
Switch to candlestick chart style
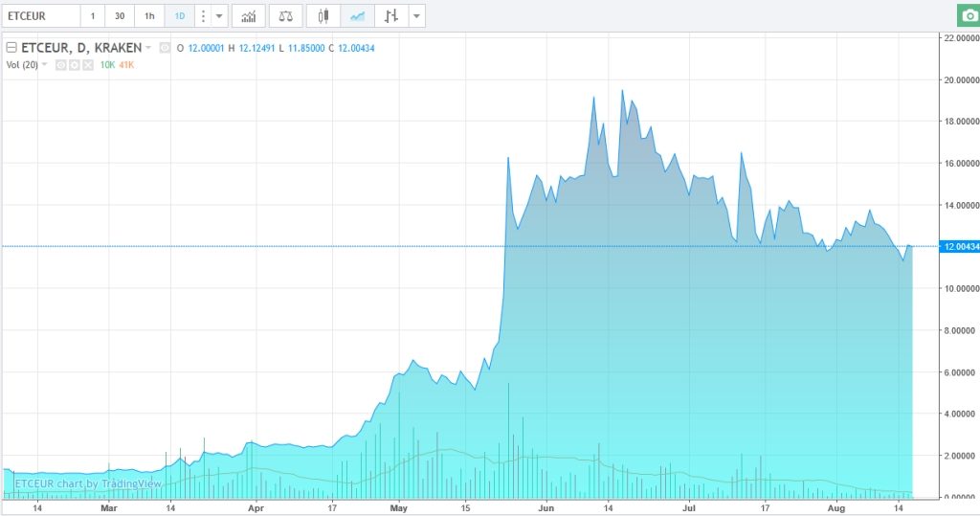click(325, 16)
